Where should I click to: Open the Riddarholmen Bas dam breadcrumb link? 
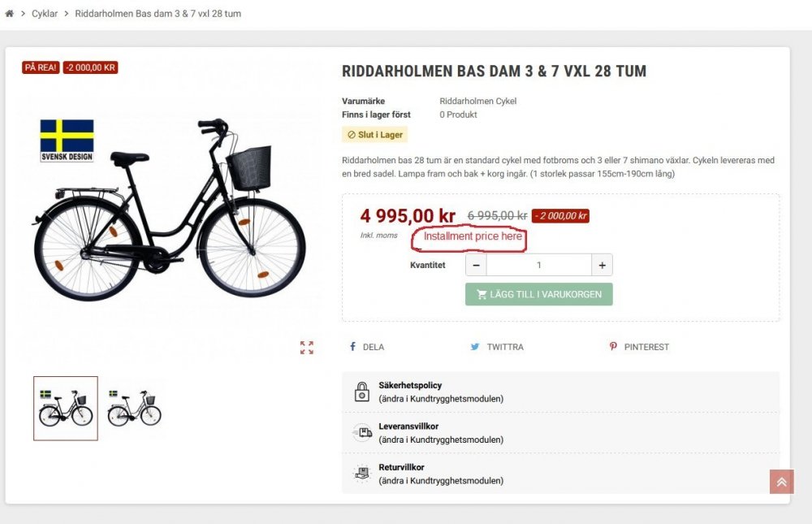pyautogui.click(x=158, y=14)
